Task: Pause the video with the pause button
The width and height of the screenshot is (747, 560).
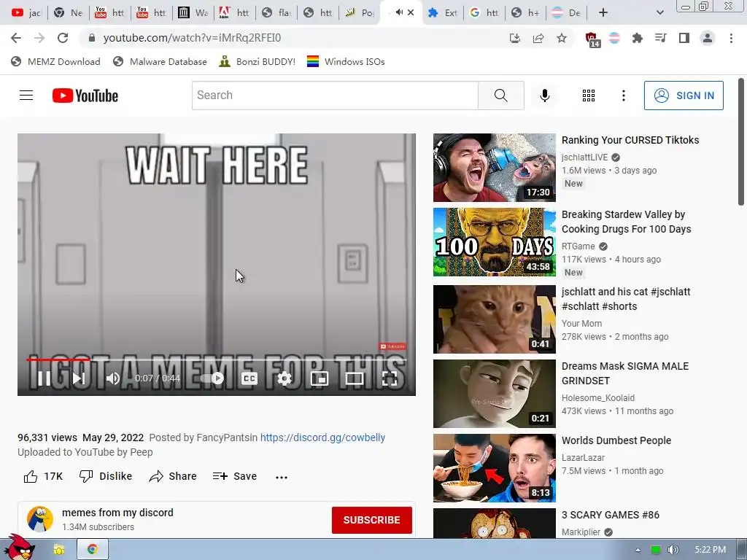Action: click(x=44, y=378)
